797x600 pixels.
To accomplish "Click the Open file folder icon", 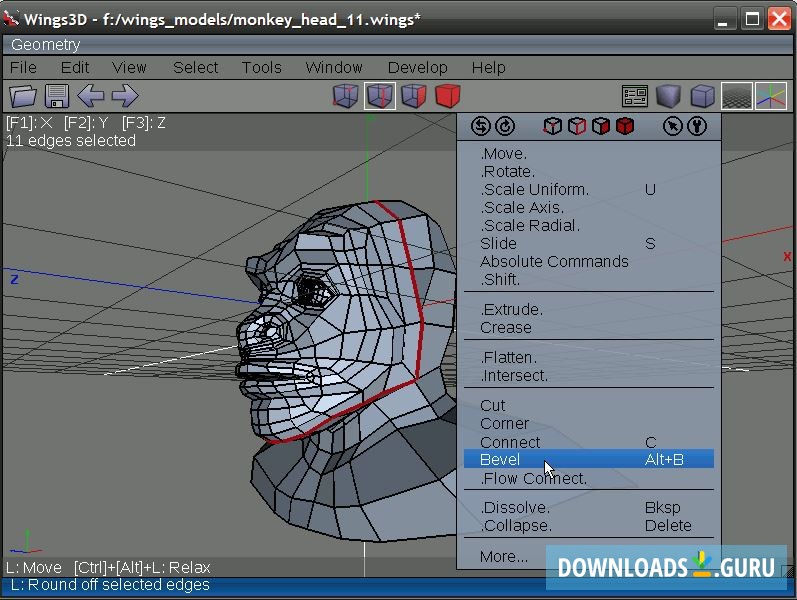I will [23, 96].
